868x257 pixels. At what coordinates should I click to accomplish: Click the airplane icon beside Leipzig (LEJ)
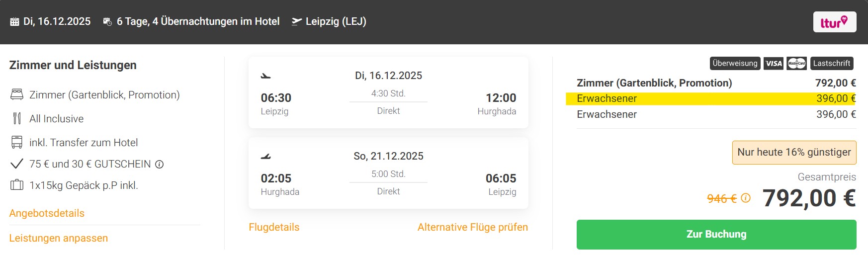pyautogui.click(x=297, y=21)
